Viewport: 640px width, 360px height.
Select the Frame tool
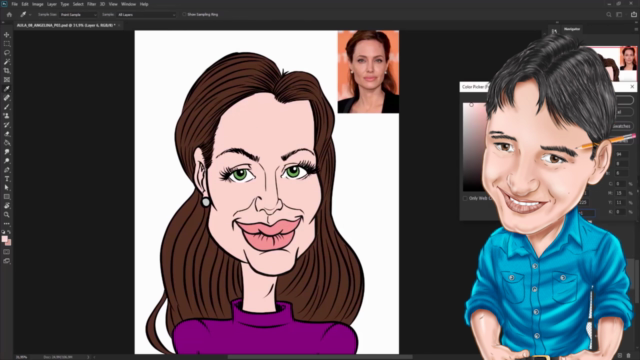7,80
